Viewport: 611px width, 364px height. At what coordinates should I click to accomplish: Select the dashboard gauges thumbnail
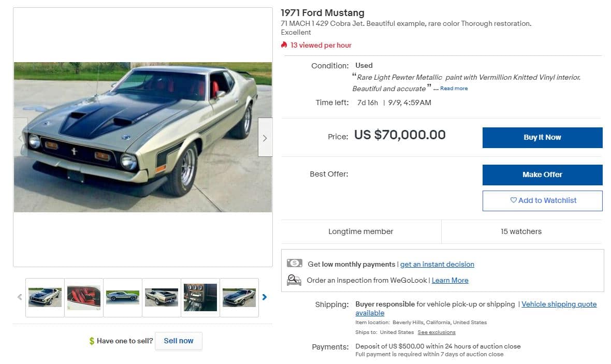pos(200,297)
